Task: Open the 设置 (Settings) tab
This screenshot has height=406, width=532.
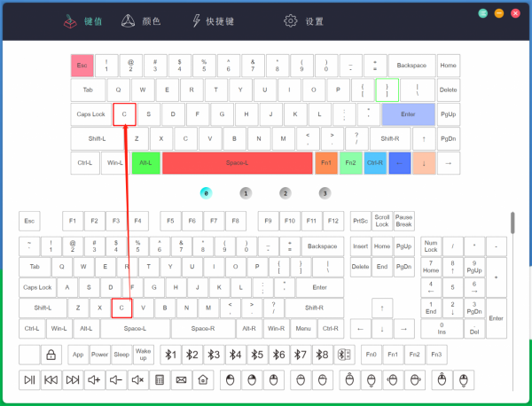Action: click(x=304, y=20)
